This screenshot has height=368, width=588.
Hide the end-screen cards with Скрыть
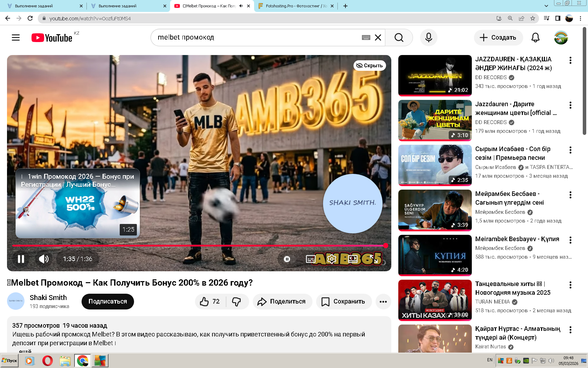[x=370, y=66]
